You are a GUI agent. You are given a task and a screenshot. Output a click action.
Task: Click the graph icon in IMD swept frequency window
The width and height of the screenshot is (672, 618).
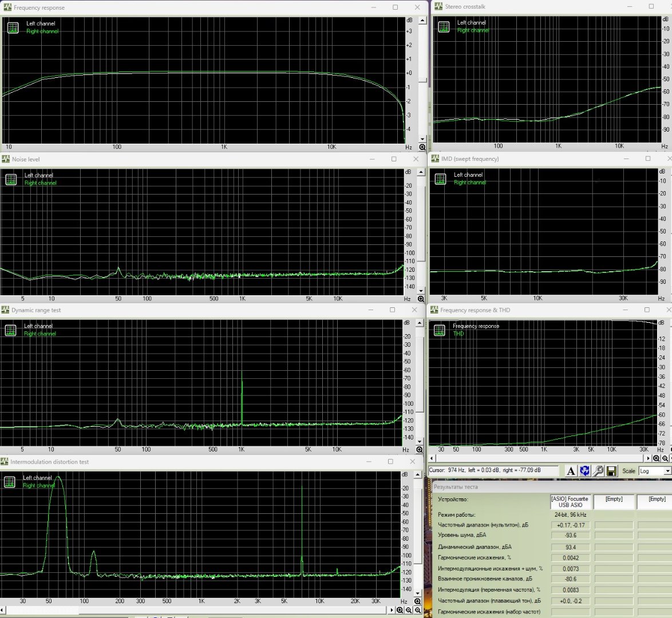(440, 179)
